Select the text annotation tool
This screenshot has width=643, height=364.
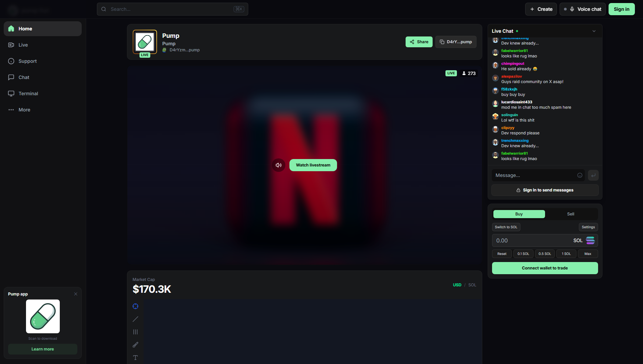[135, 358]
